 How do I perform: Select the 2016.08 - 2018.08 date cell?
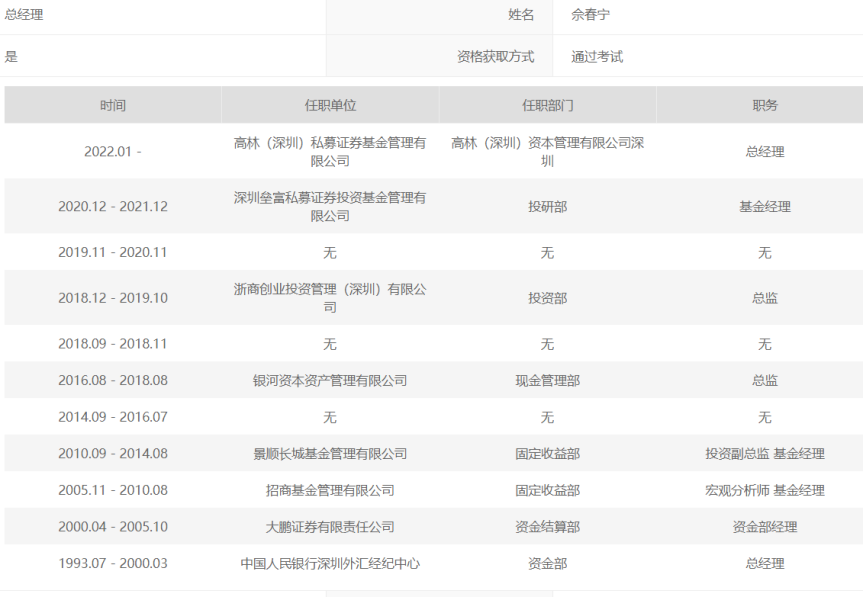point(113,380)
